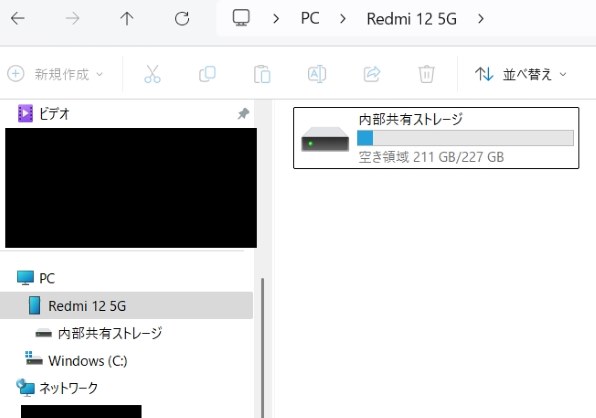Expand chevron after the monitor icon
Viewport: 596px width, 418px height.
pyautogui.click(x=276, y=19)
